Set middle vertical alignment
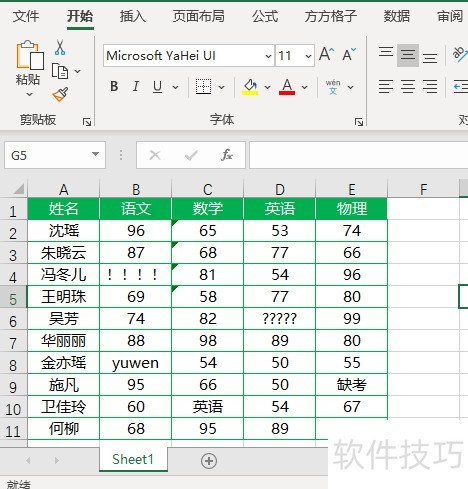Image resolution: width=468 pixels, height=489 pixels. click(408, 55)
